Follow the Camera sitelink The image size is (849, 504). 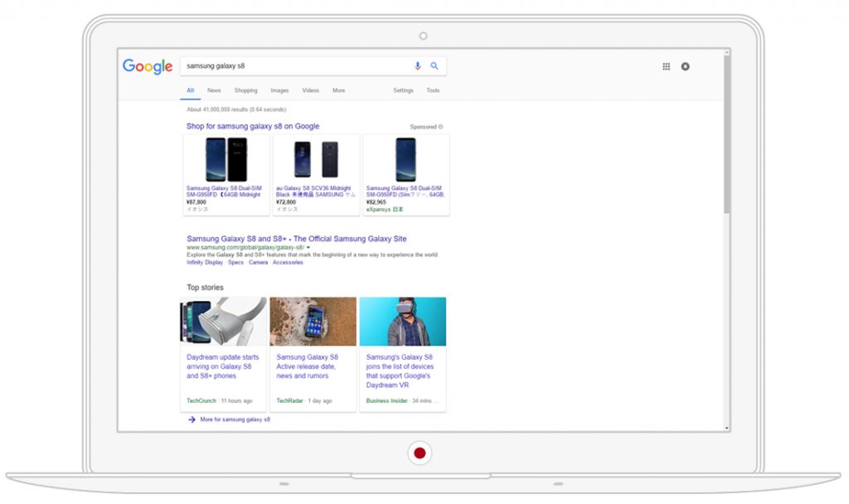tap(259, 263)
